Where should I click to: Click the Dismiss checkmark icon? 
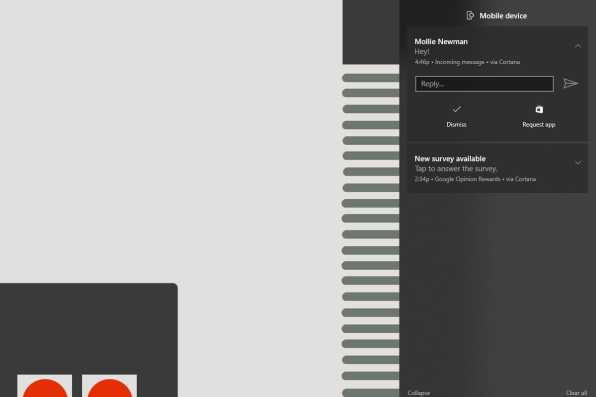[457, 110]
